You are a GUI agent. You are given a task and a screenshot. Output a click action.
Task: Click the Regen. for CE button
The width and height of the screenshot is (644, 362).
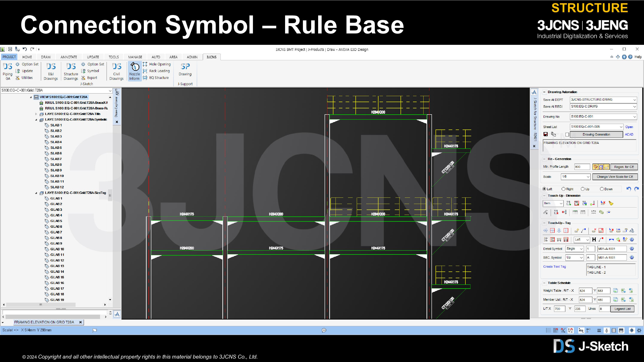click(624, 167)
